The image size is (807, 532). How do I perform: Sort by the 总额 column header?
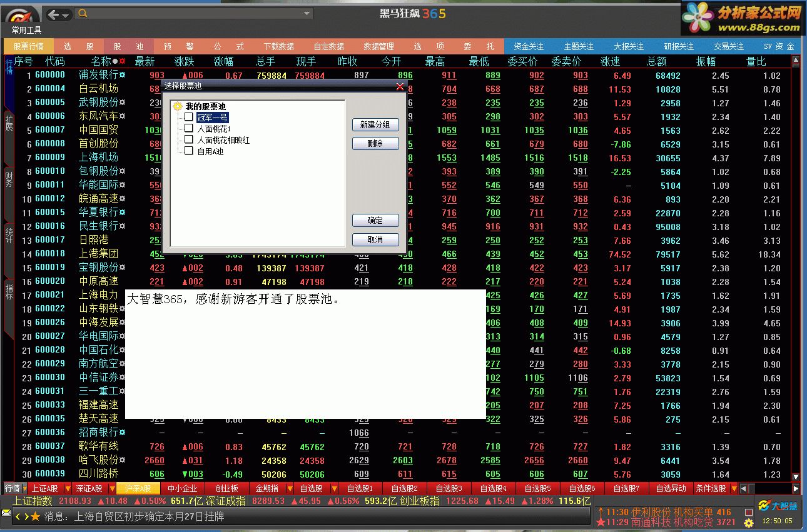pyautogui.click(x=656, y=61)
